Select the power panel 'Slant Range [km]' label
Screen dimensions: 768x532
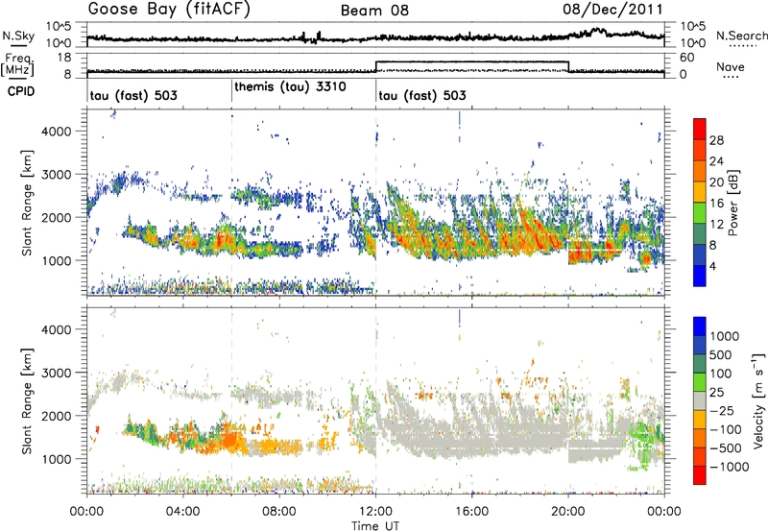point(27,203)
